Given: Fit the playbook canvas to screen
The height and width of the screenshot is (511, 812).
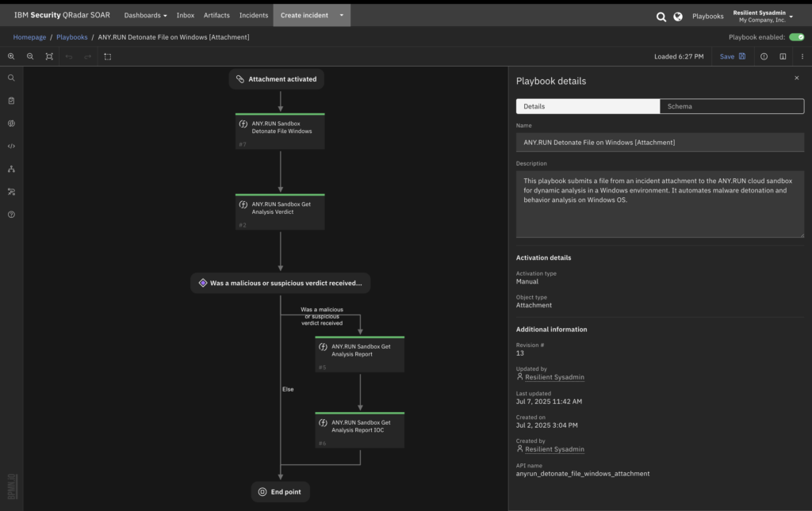Looking at the screenshot, I should tap(49, 56).
